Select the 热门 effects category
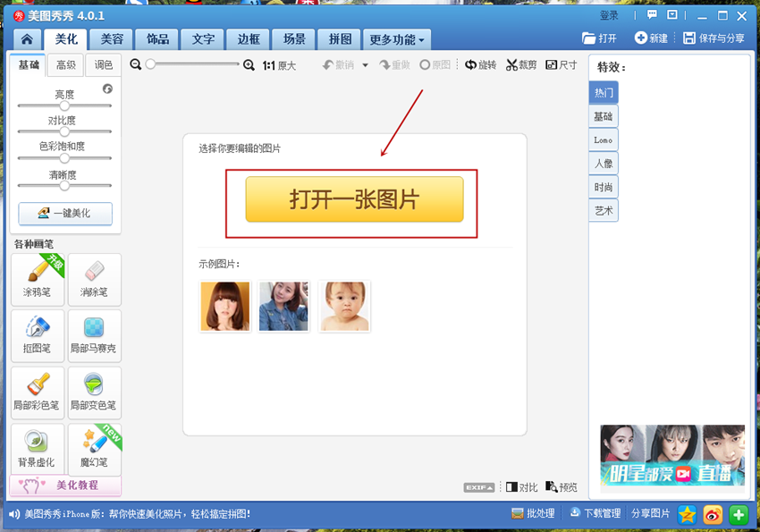Screen dimensions: 760x532 [x=604, y=93]
